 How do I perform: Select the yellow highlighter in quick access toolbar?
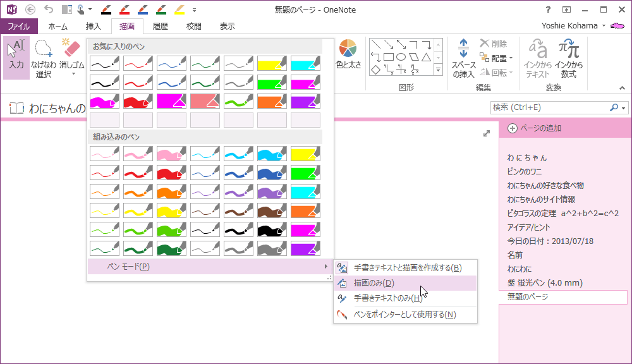coord(179,9)
